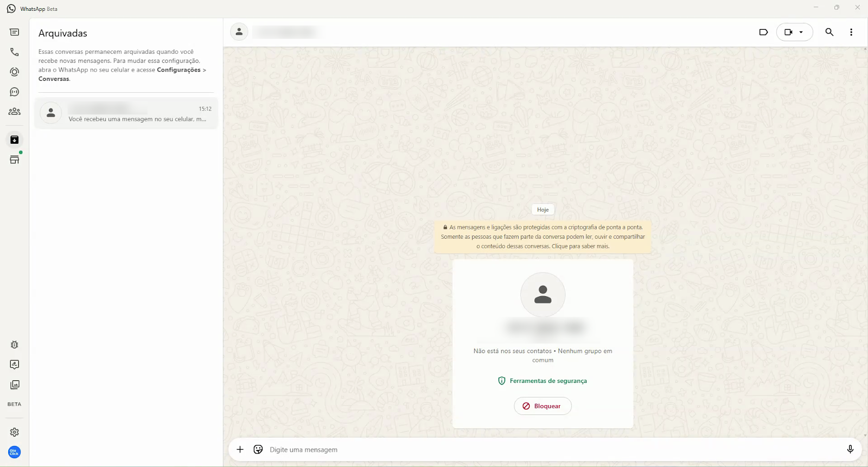Image resolution: width=868 pixels, height=467 pixels.
Task: Open the Status ring icon
Action: 15,72
